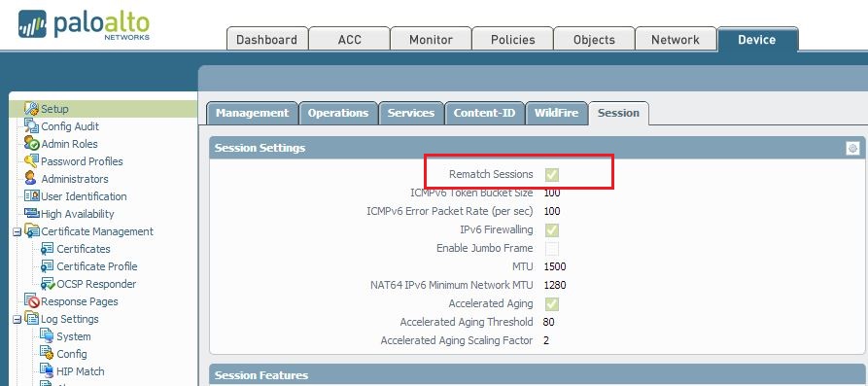
Task: Open the Objects tab
Action: [594, 39]
